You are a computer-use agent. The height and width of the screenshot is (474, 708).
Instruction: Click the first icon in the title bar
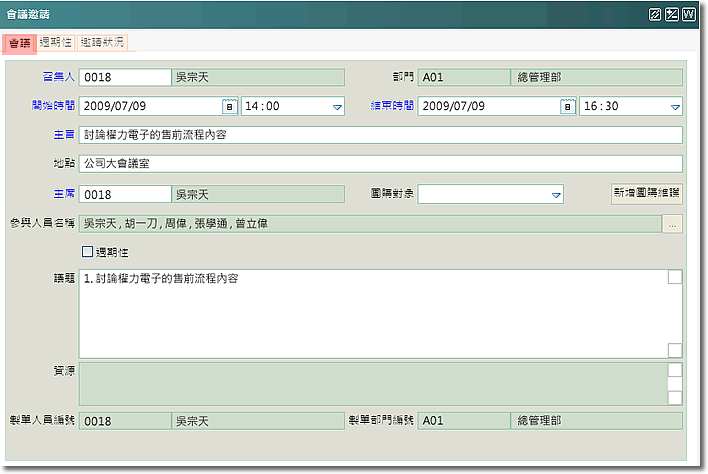[655, 15]
